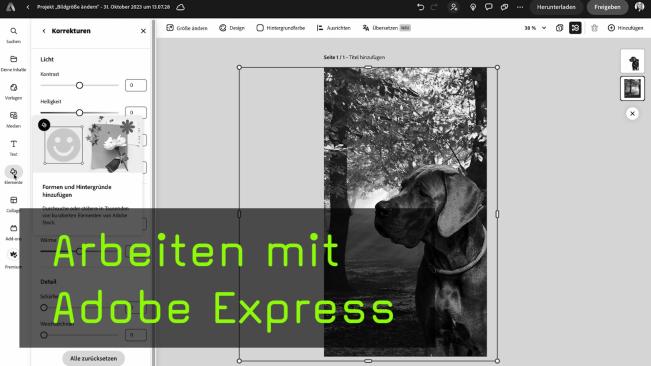Click the Kontrast slider handle

(x=79, y=85)
